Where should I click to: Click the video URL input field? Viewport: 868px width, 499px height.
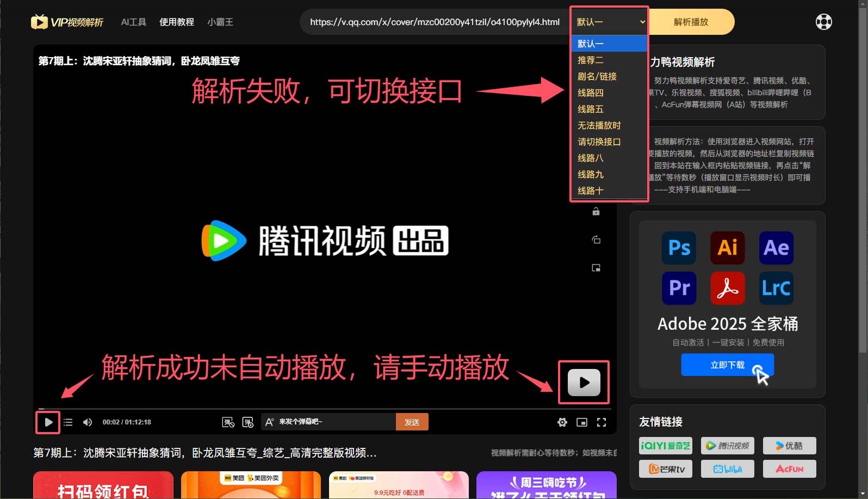tap(434, 22)
